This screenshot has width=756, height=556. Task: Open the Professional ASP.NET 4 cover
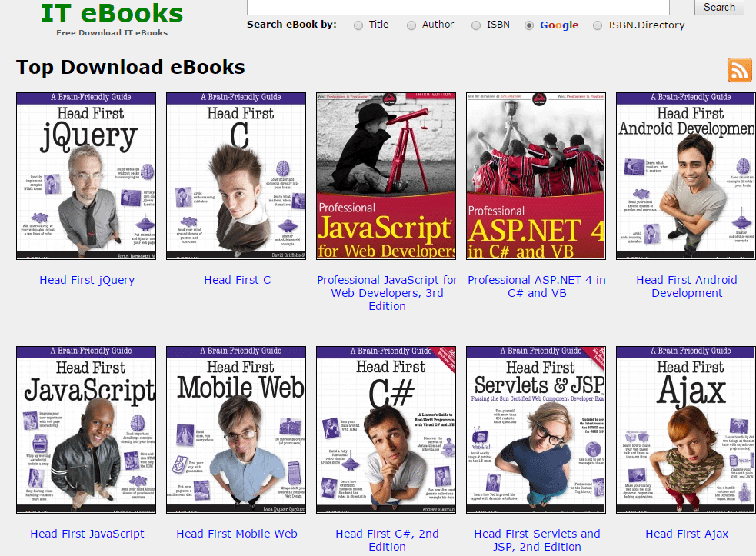[536, 176]
